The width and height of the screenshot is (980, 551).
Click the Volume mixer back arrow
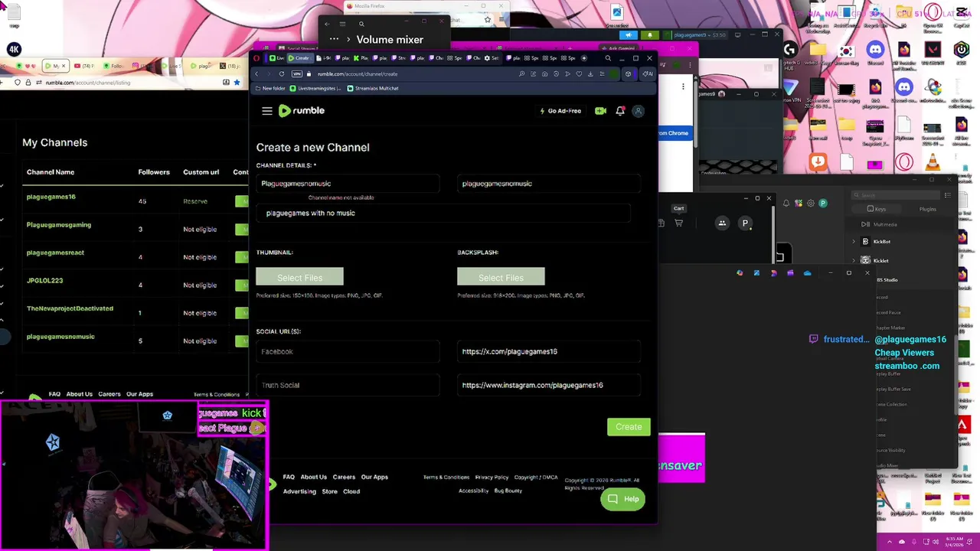pos(327,24)
